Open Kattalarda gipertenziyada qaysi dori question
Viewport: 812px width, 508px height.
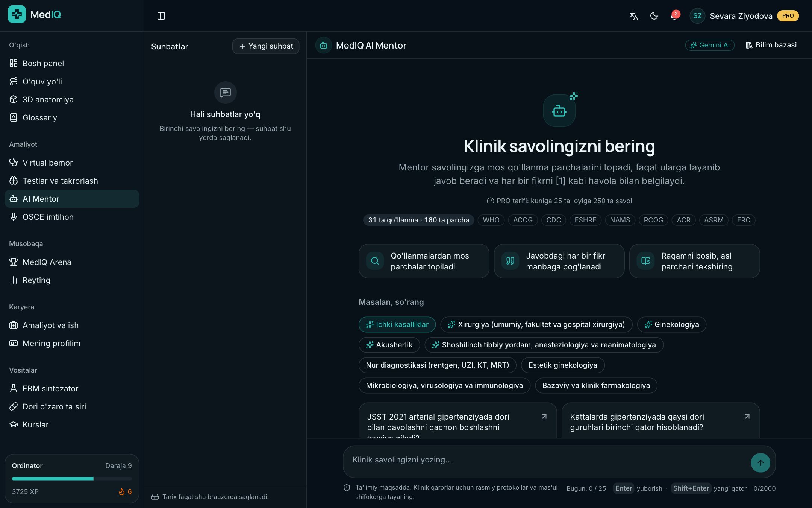pyautogui.click(x=661, y=421)
